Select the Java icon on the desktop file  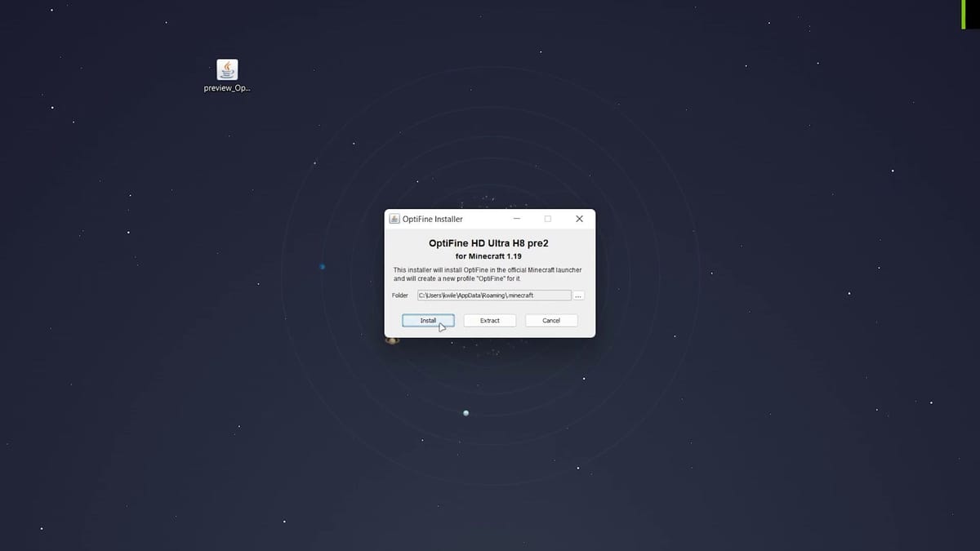tap(227, 69)
